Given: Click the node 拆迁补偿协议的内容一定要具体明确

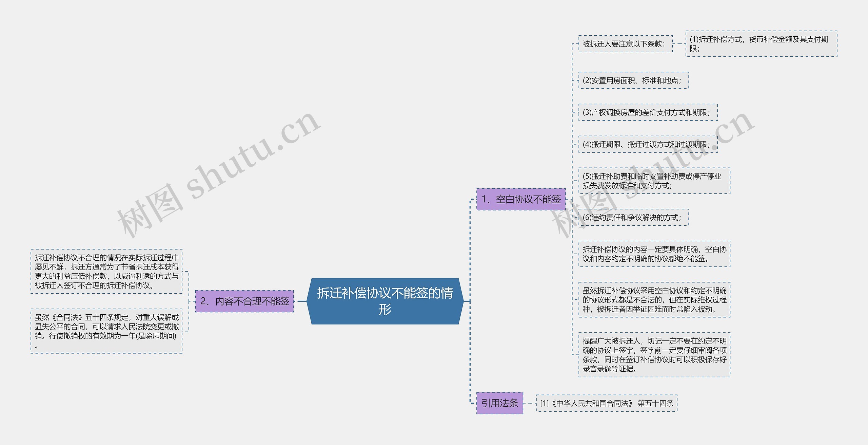Looking at the screenshot, I should (654, 254).
